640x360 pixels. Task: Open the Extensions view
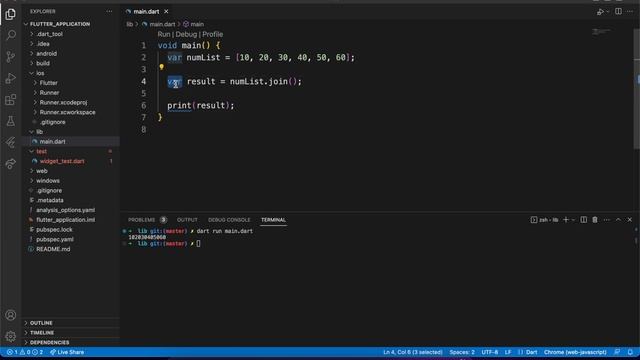pyautogui.click(x=11, y=100)
